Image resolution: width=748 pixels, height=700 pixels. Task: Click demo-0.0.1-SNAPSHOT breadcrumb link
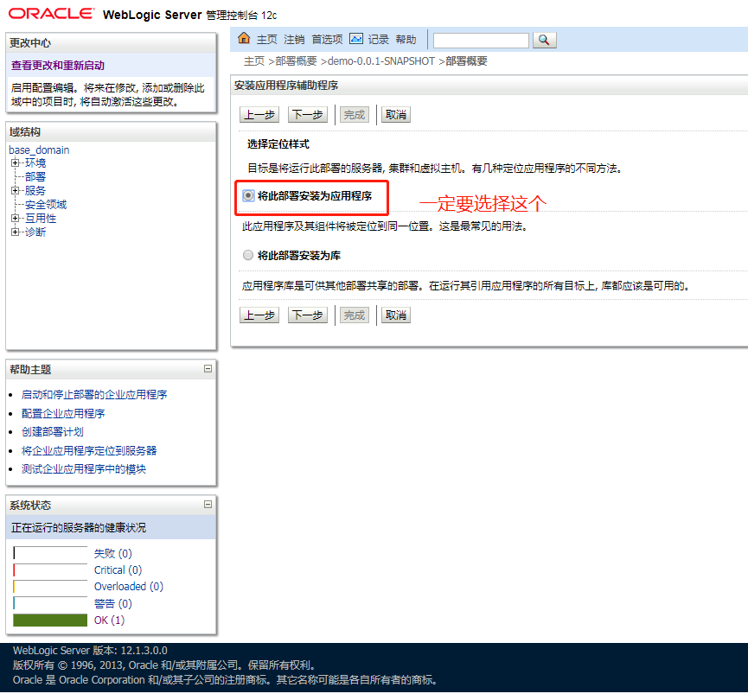point(381,61)
